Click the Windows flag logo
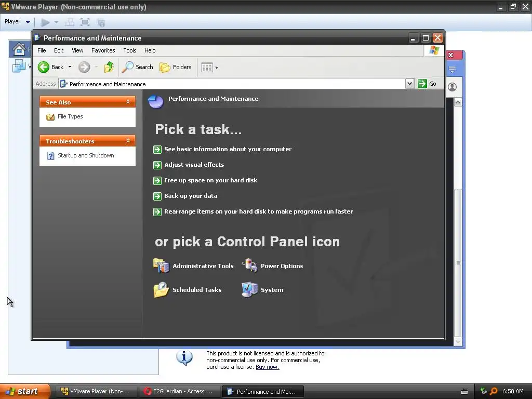The width and height of the screenshot is (532, 399). point(434,50)
